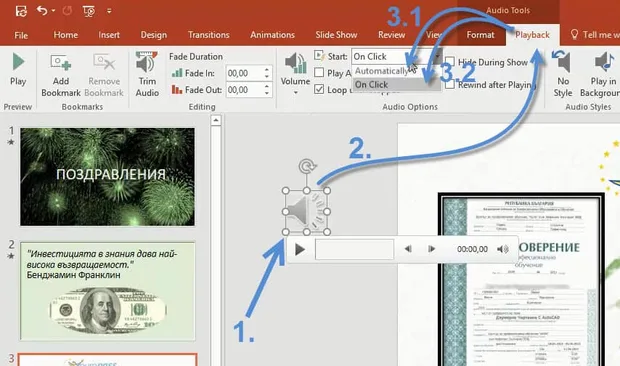Toggle Loop until Stopped checkbox
Image resolution: width=620 pixels, height=366 pixels.
click(319, 89)
